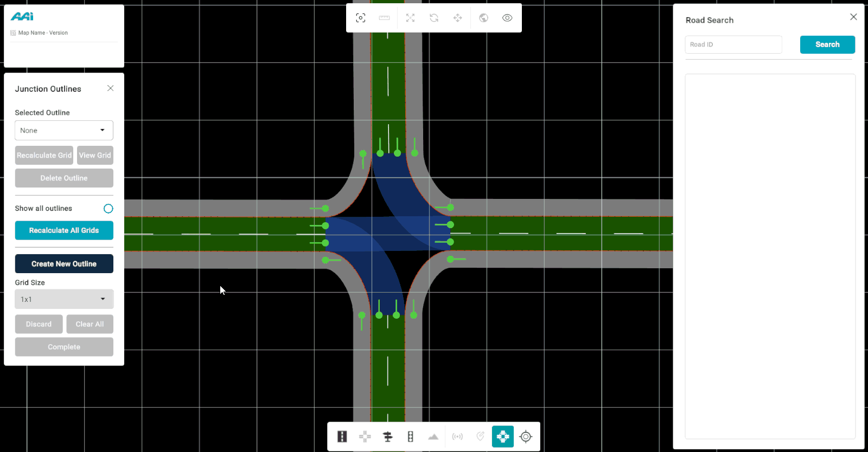Image resolution: width=868 pixels, height=452 pixels.
Task: Close the Junction Outlines panel
Action: [111, 88]
